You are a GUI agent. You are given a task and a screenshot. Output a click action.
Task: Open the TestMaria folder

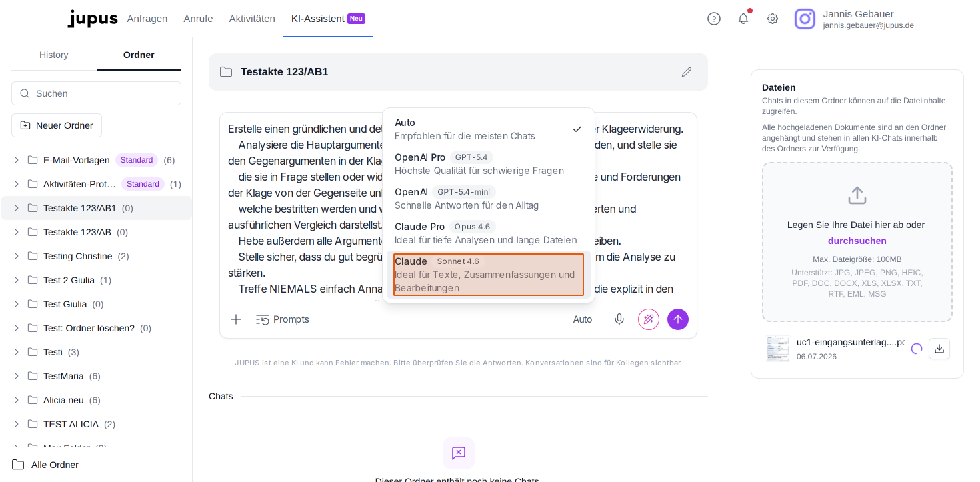click(x=96, y=376)
